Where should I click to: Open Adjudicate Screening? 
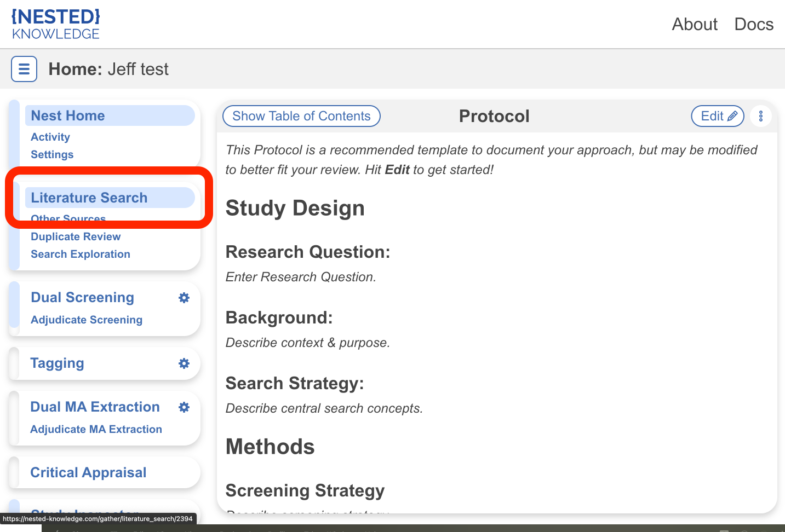(87, 320)
